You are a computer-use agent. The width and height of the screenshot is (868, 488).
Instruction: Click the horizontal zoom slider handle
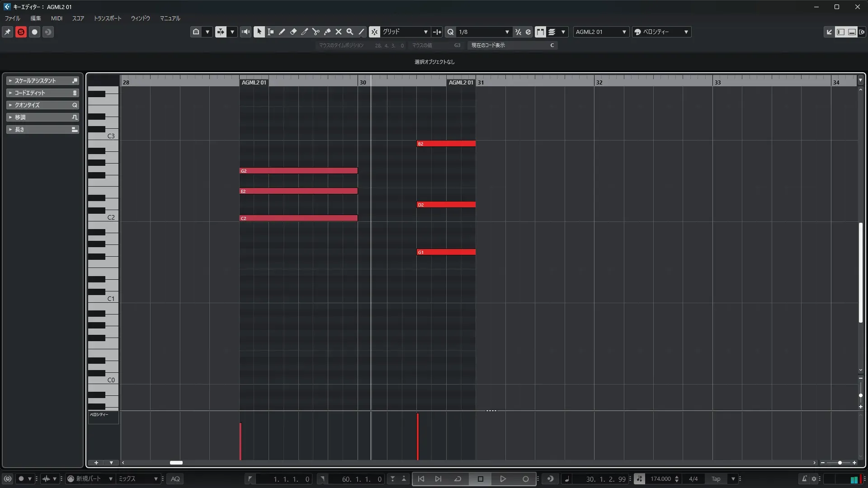coord(840,463)
